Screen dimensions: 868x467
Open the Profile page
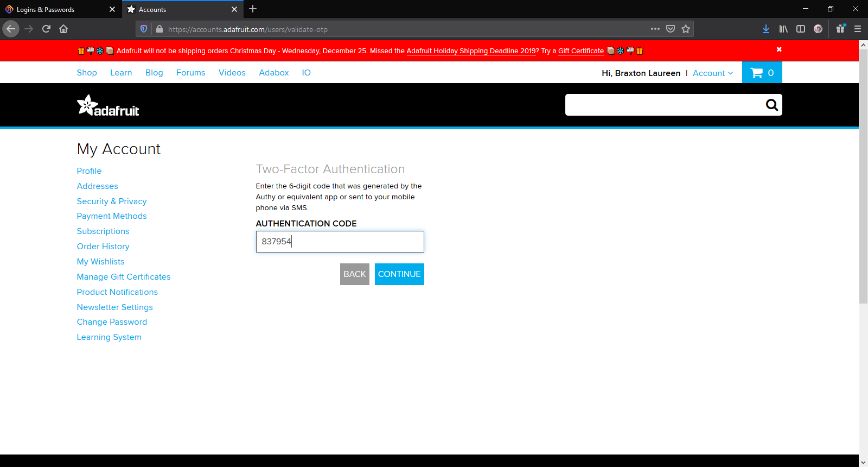coord(89,171)
